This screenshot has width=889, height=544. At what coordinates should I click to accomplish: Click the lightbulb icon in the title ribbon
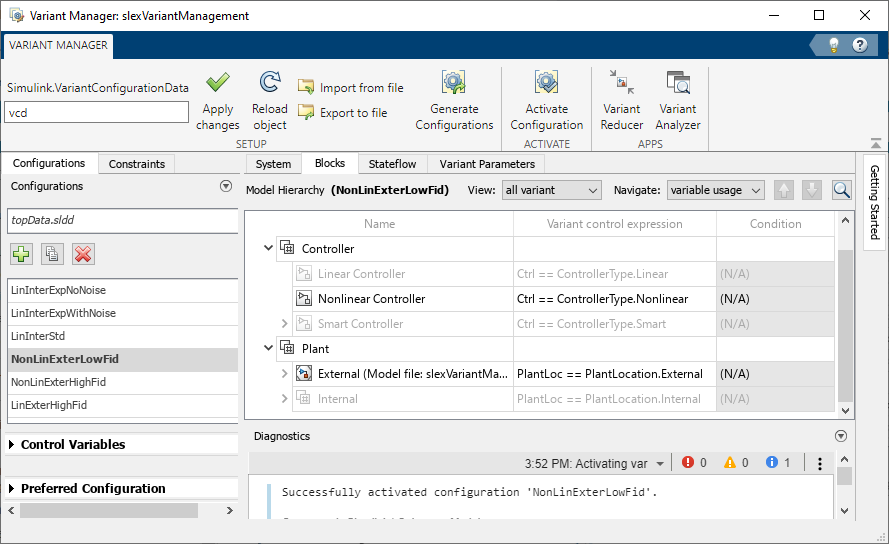tap(833, 45)
